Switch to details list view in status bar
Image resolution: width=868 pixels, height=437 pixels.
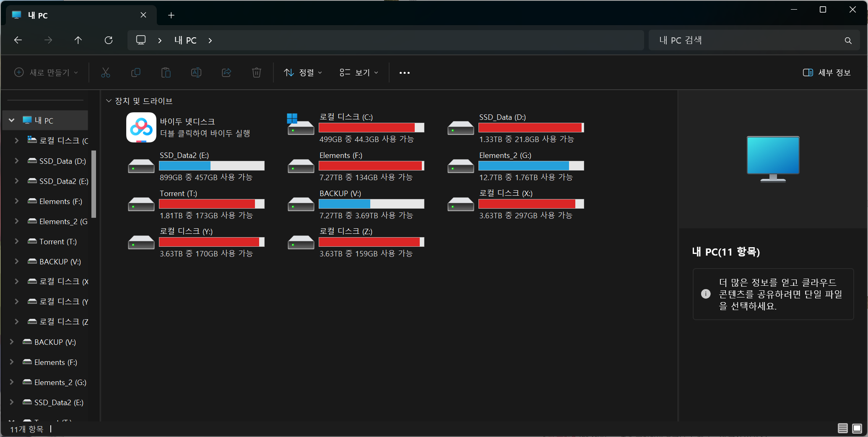(x=842, y=428)
